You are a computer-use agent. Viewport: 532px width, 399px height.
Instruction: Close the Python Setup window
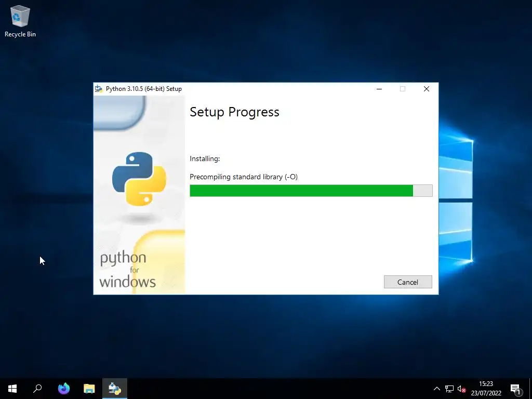point(427,89)
